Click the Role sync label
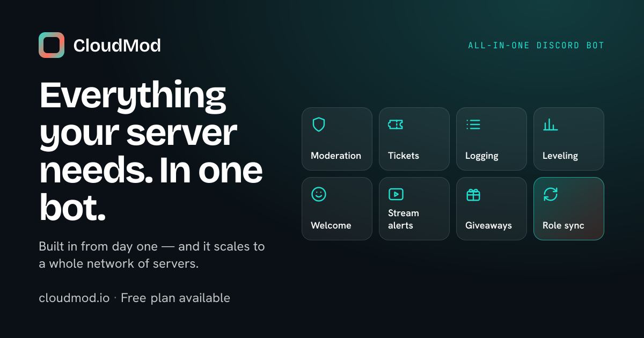 (563, 226)
